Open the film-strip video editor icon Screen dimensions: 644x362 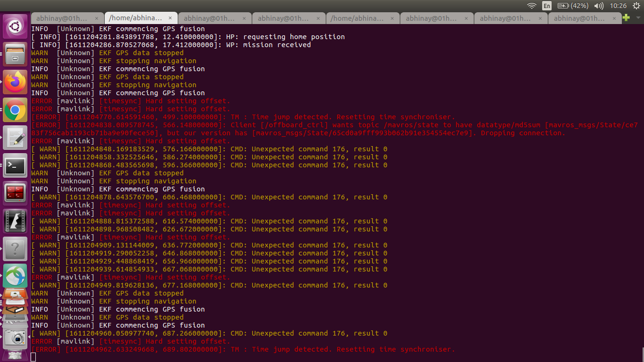[15, 221]
